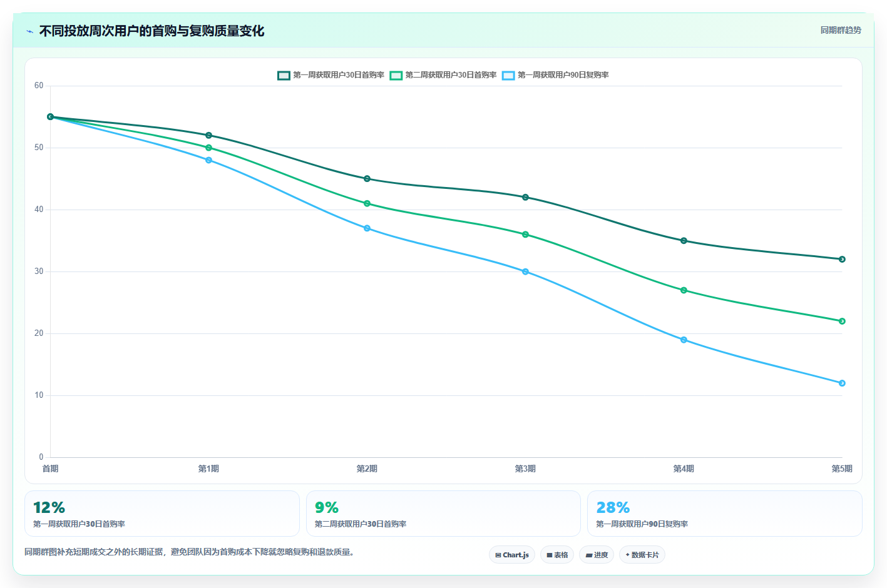Click the 第3期 x-axis label

click(526, 469)
